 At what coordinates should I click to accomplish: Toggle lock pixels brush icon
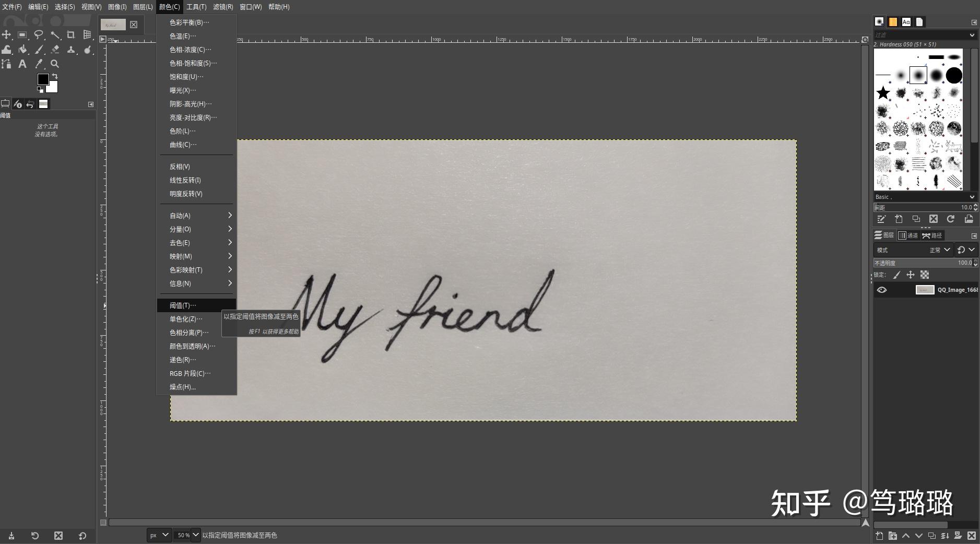tap(896, 275)
